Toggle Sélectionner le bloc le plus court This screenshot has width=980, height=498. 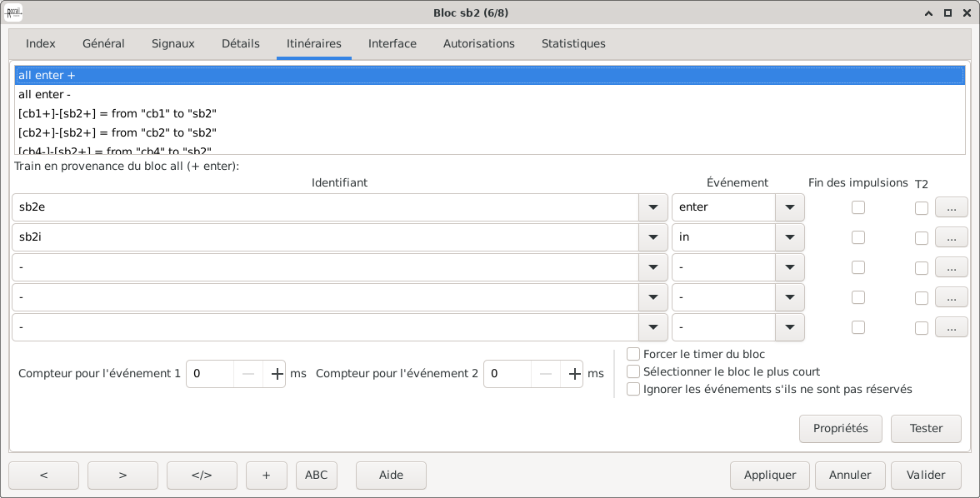pos(633,372)
